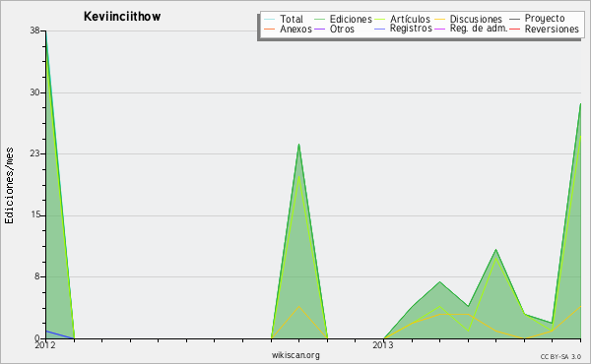The image size is (591, 364).
Task: Click the CC BY-SA 3.0 license text
Action: tap(560, 356)
